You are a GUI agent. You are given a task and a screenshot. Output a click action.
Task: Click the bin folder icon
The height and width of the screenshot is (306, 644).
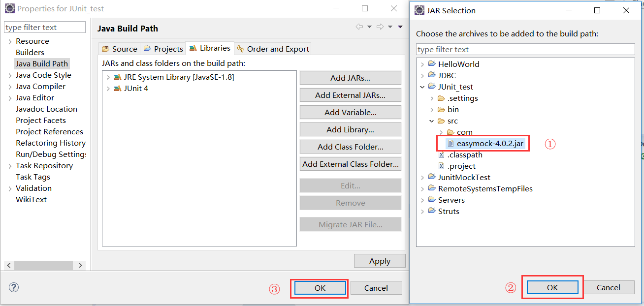click(x=441, y=109)
